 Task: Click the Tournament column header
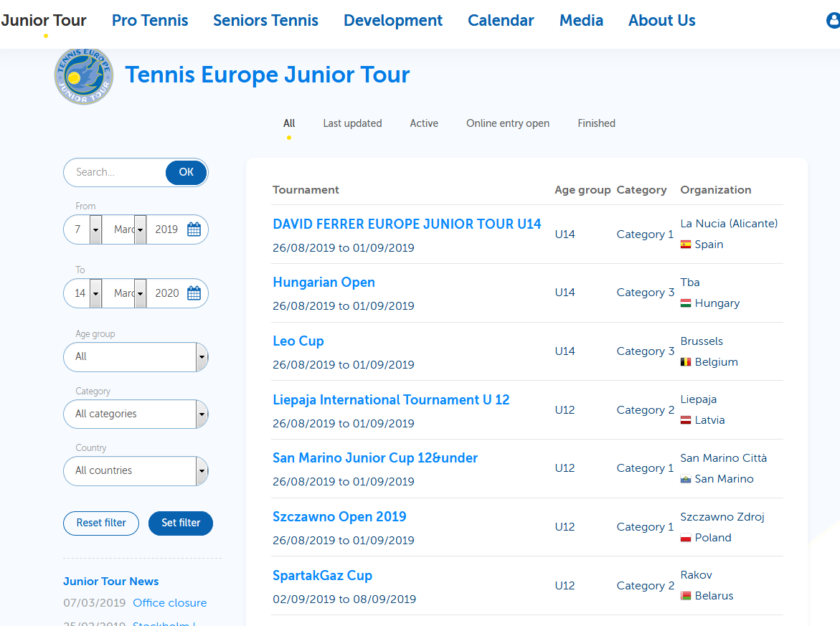point(306,190)
